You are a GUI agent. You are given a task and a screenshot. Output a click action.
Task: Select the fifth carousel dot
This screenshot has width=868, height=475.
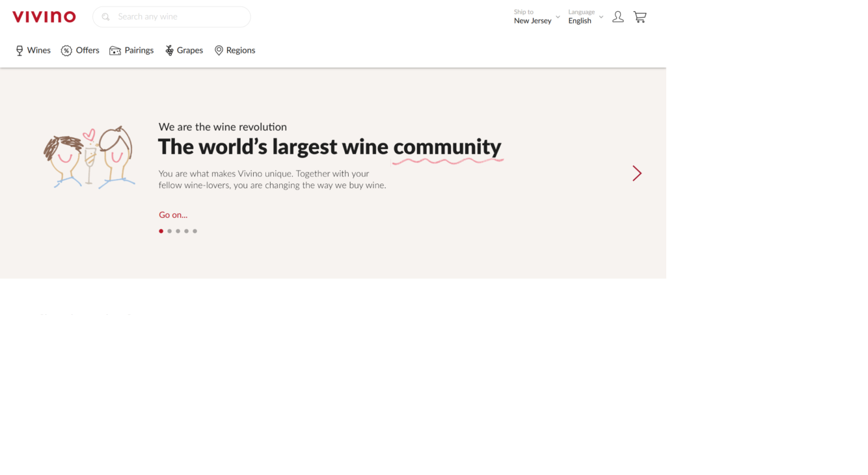(195, 231)
